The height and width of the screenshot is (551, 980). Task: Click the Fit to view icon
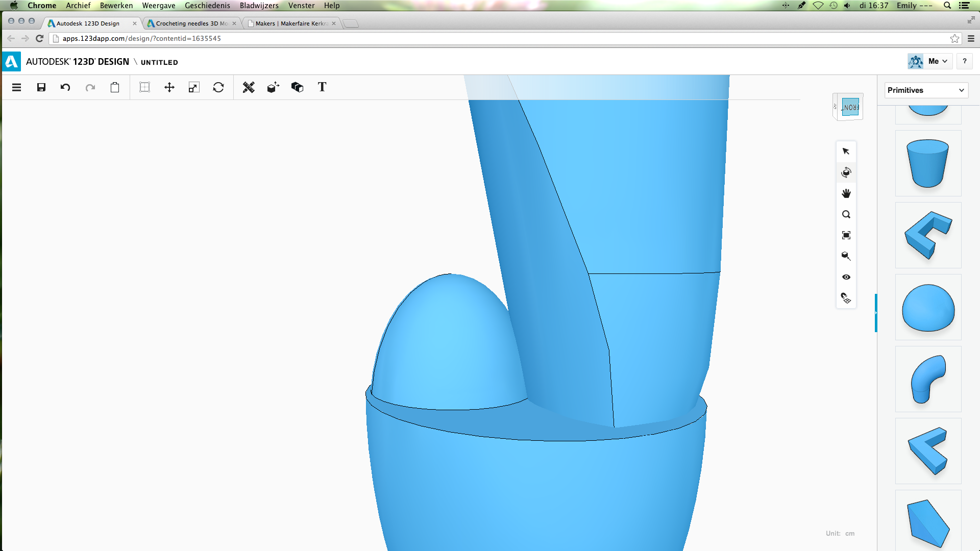846,235
